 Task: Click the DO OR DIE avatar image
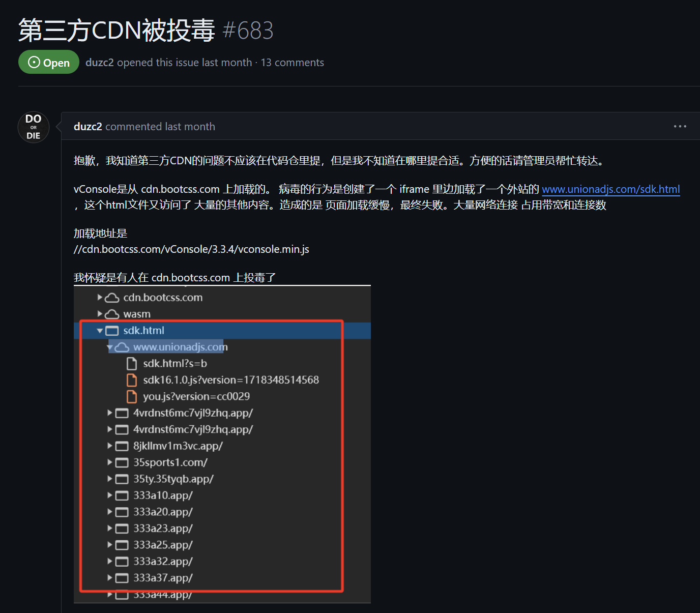34,127
